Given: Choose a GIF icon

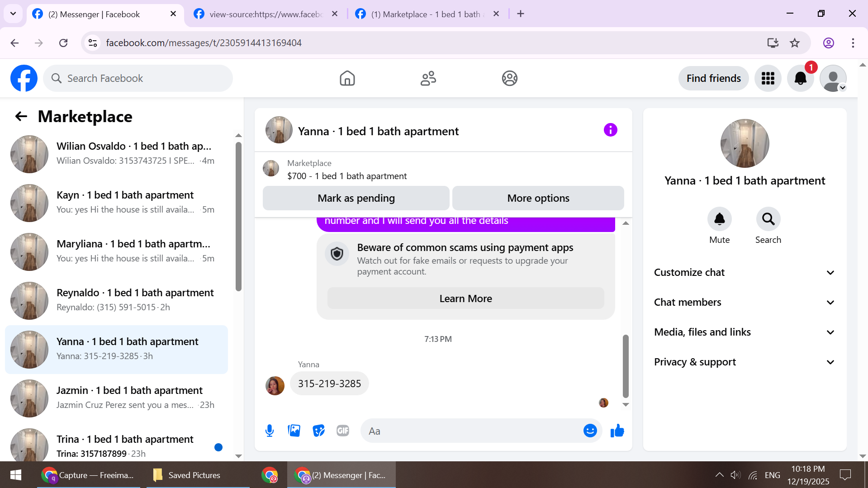Looking at the screenshot, I should coord(343,431).
